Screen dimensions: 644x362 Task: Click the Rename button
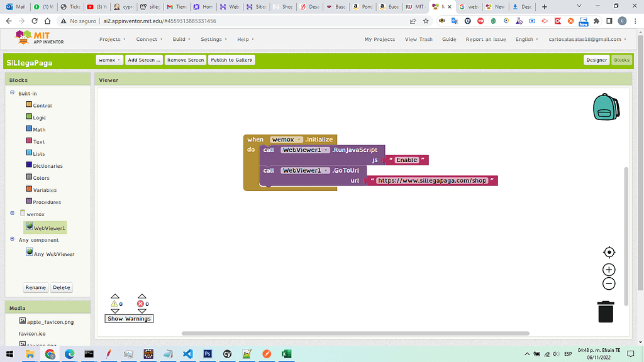click(35, 287)
